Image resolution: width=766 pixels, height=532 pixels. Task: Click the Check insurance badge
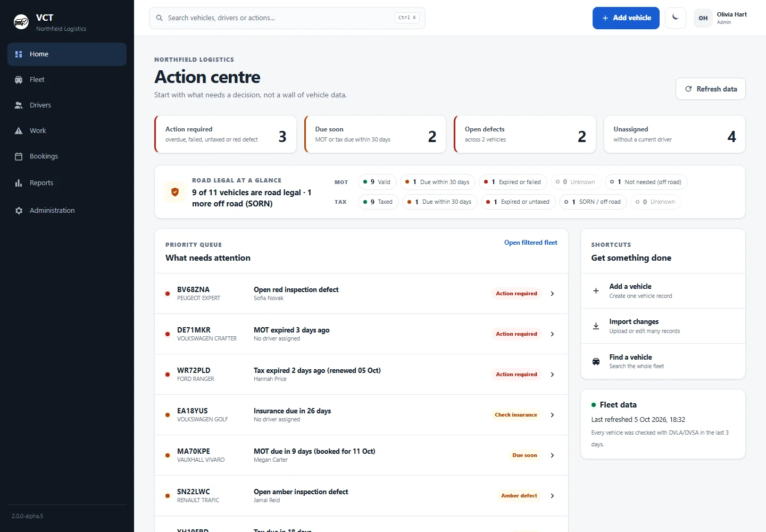coord(516,415)
